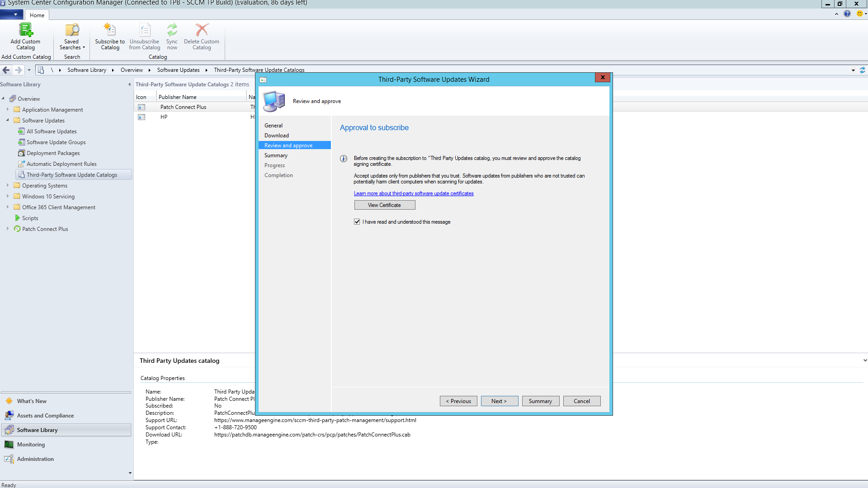The height and width of the screenshot is (488, 868).
Task: Select the Summary wizard step
Action: point(276,155)
